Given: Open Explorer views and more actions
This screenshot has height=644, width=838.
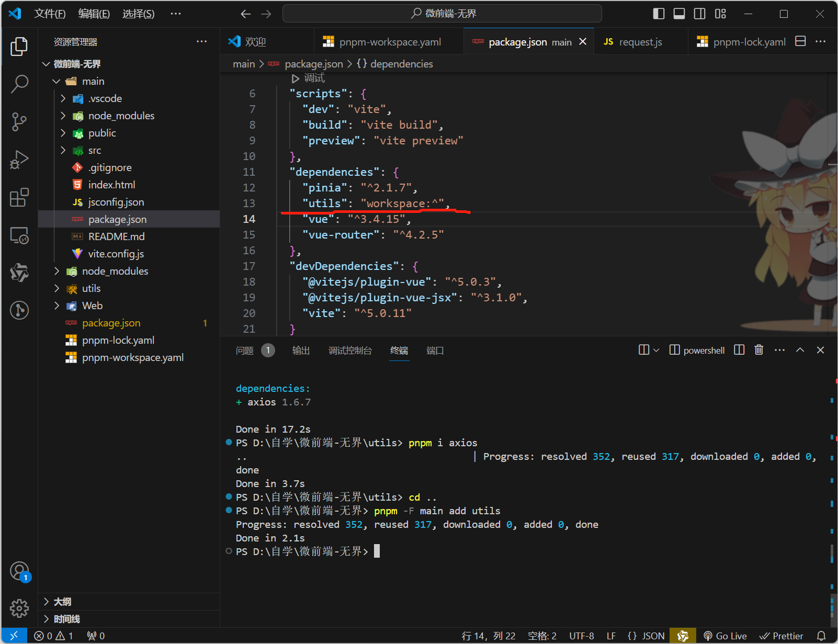Looking at the screenshot, I should pos(201,41).
